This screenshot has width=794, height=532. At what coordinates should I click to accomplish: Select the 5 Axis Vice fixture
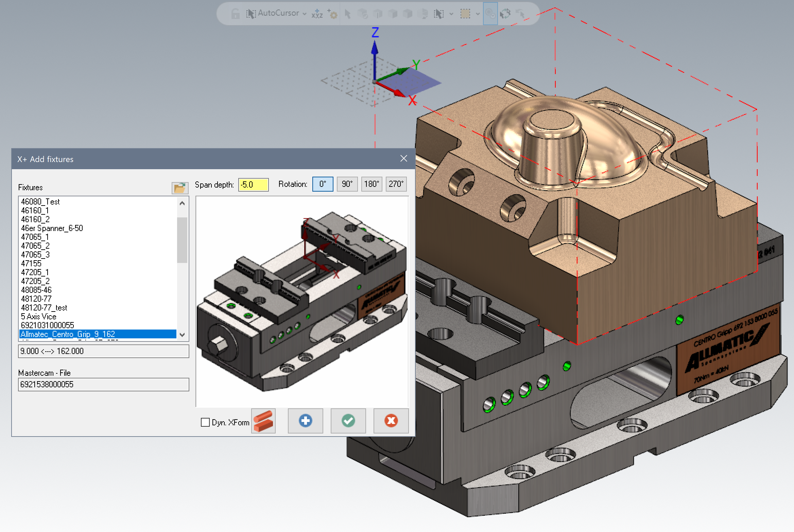tap(98, 317)
